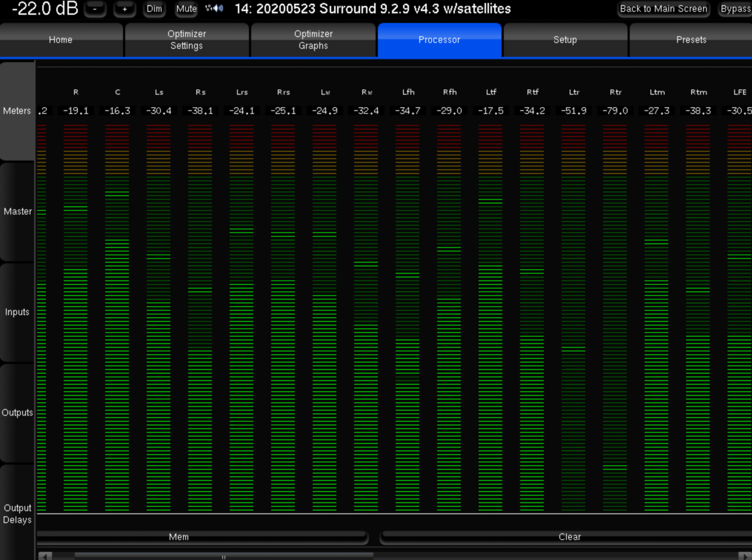Click the Rtm channel level meter
Image resolution: width=752 pixels, height=560 pixels.
coord(698,318)
